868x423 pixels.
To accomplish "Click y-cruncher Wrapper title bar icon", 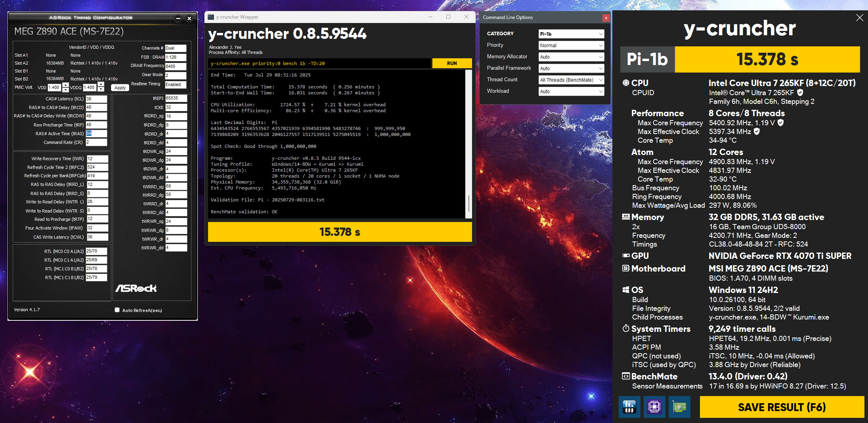I will [211, 17].
